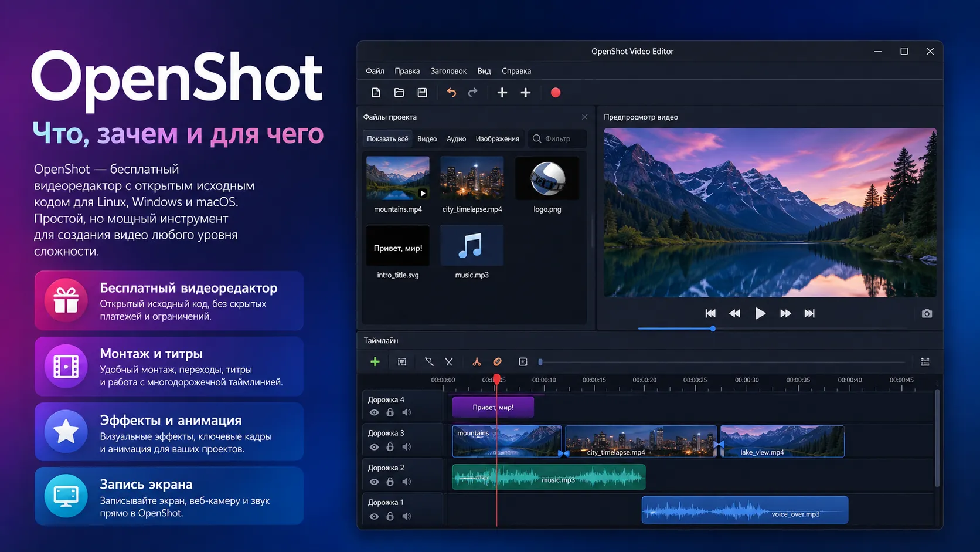Click the timeline zoom slider handle
The height and width of the screenshot is (552, 980).
[540, 362]
